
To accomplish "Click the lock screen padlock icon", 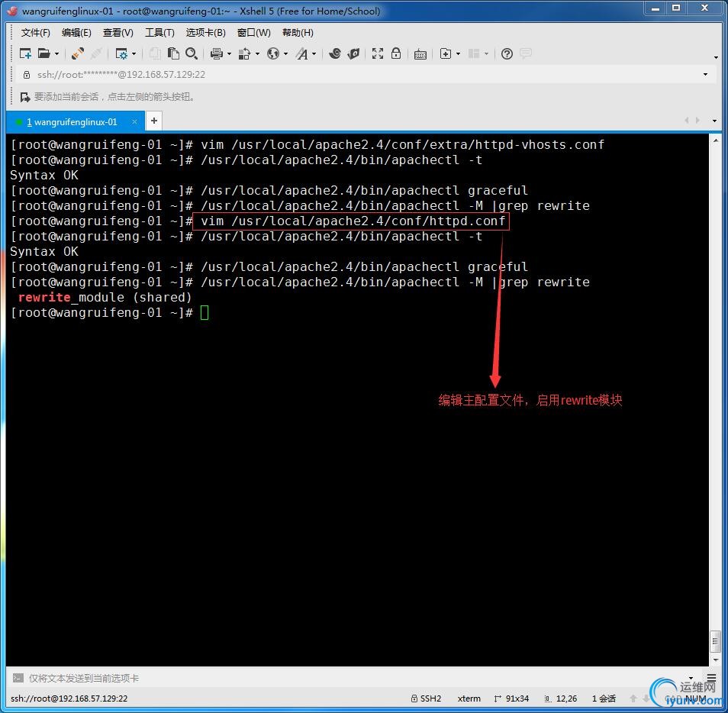I will click(x=396, y=54).
